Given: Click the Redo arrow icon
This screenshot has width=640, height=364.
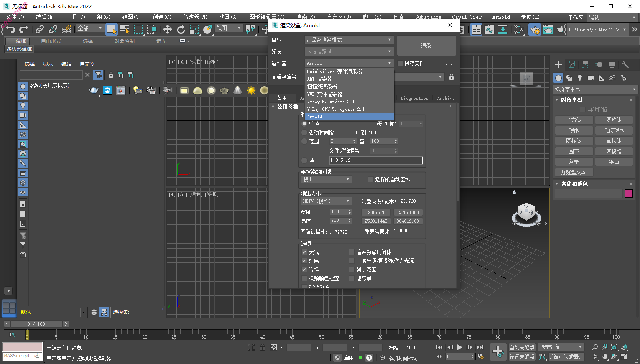Looking at the screenshot, I should pos(24,29).
